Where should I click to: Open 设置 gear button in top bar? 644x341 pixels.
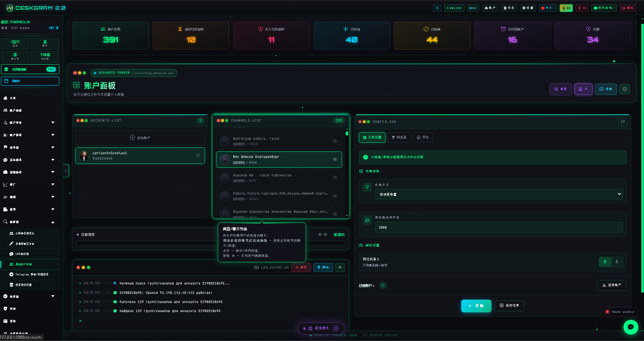click(x=528, y=8)
